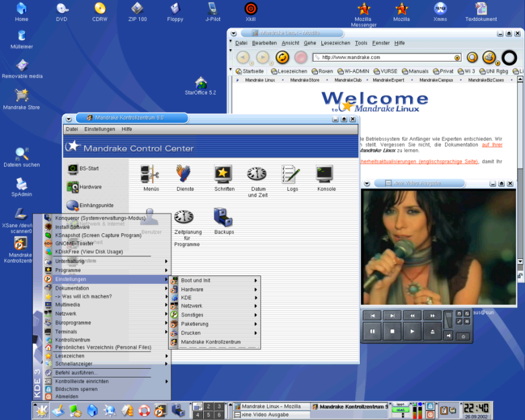Choose Bildschirm sperren from K menu

point(107,389)
